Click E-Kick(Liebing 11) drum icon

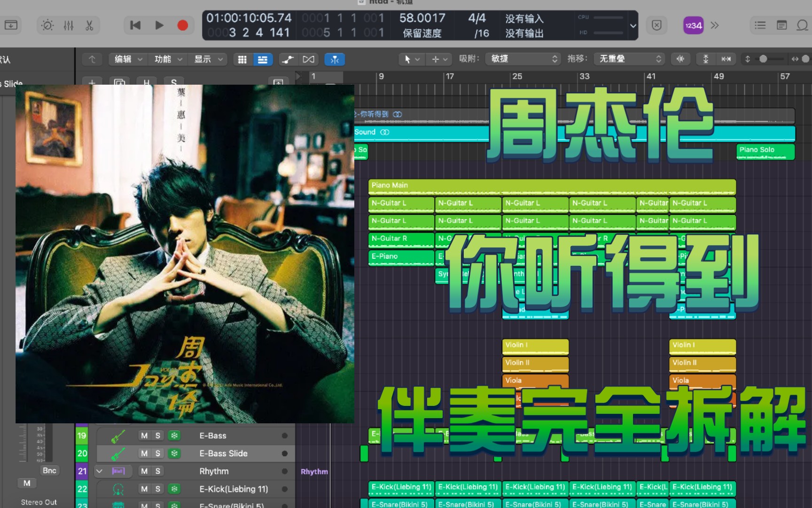coord(118,489)
